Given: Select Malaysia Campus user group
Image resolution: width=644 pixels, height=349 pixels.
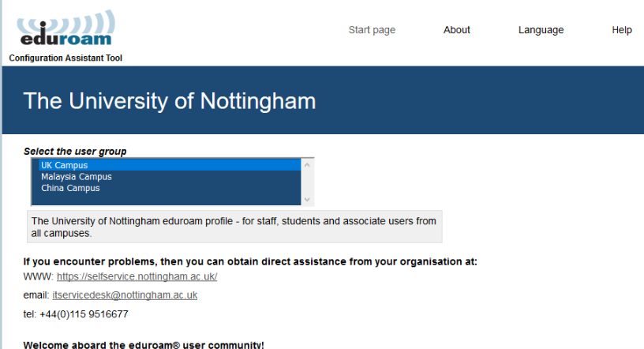Looking at the screenshot, I should (x=170, y=177).
